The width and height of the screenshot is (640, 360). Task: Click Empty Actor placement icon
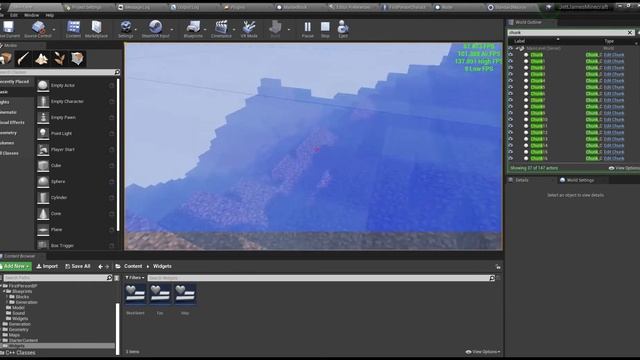tap(43, 85)
